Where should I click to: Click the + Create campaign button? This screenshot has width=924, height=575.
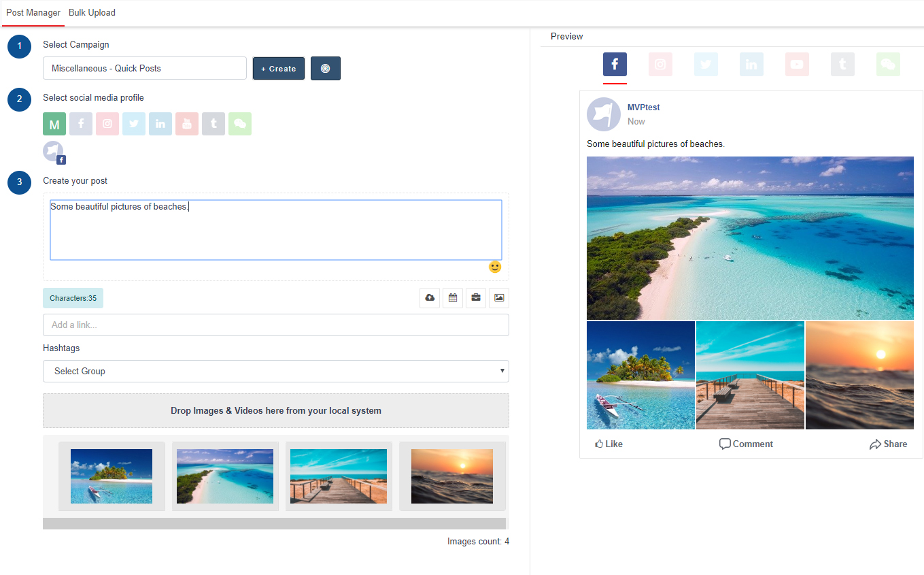(x=279, y=68)
